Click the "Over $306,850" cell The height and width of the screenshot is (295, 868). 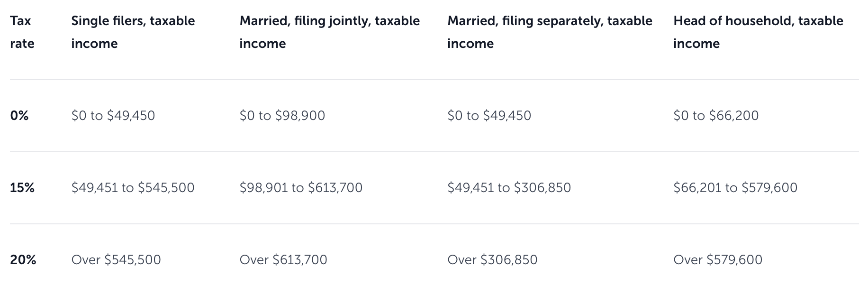click(492, 260)
